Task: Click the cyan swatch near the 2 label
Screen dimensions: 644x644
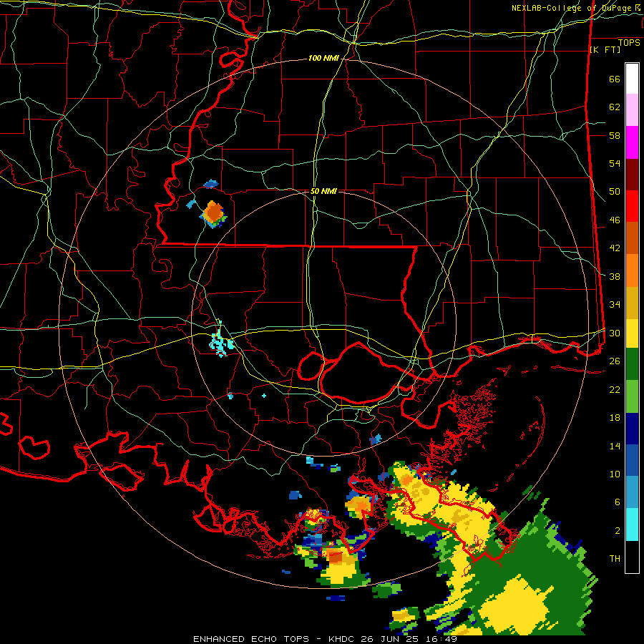Action: [x=632, y=525]
